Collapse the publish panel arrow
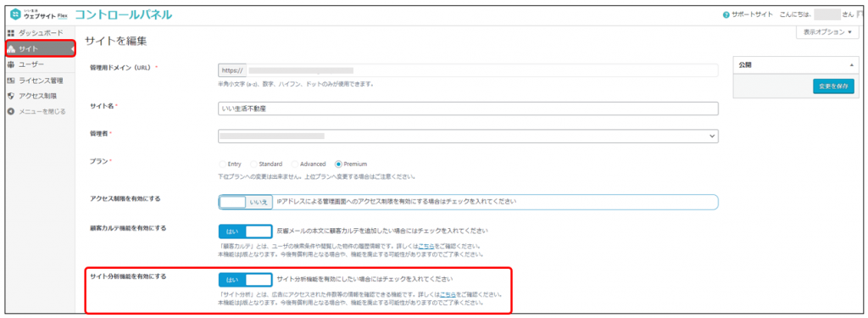The height and width of the screenshot is (318, 868). pos(851,65)
